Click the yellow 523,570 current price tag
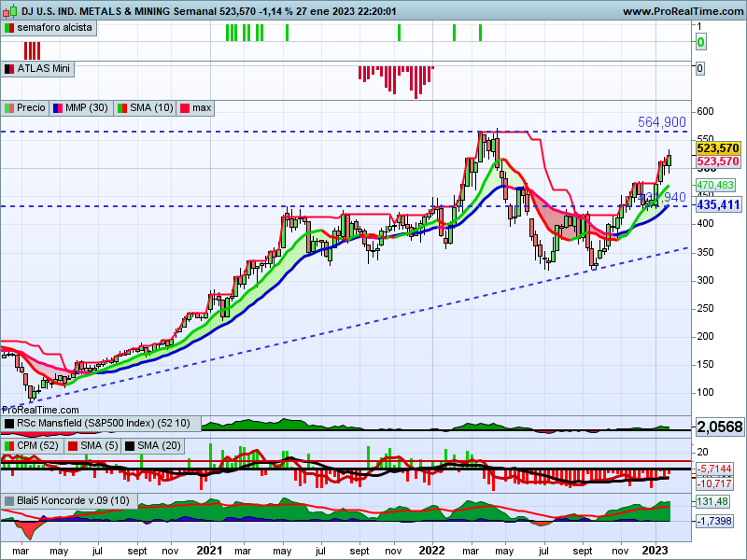The width and height of the screenshot is (747, 560). pos(717,148)
